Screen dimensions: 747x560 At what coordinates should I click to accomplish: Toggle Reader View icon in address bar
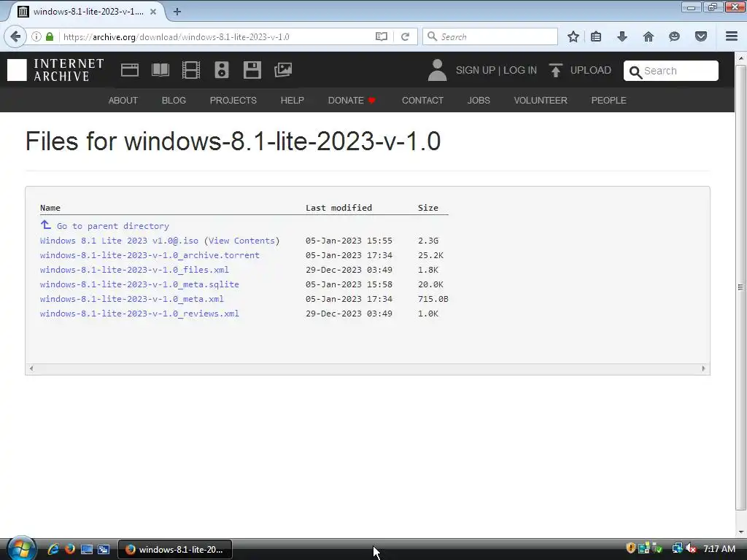click(x=381, y=36)
